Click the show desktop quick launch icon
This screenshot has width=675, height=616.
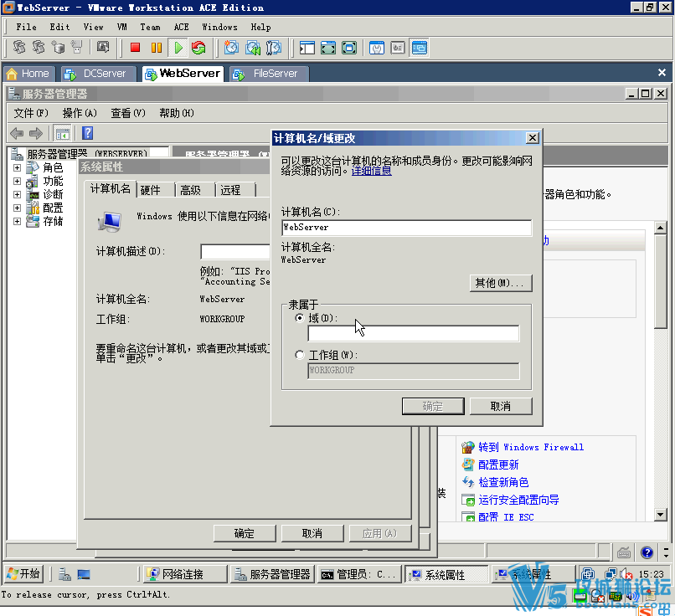point(84,574)
